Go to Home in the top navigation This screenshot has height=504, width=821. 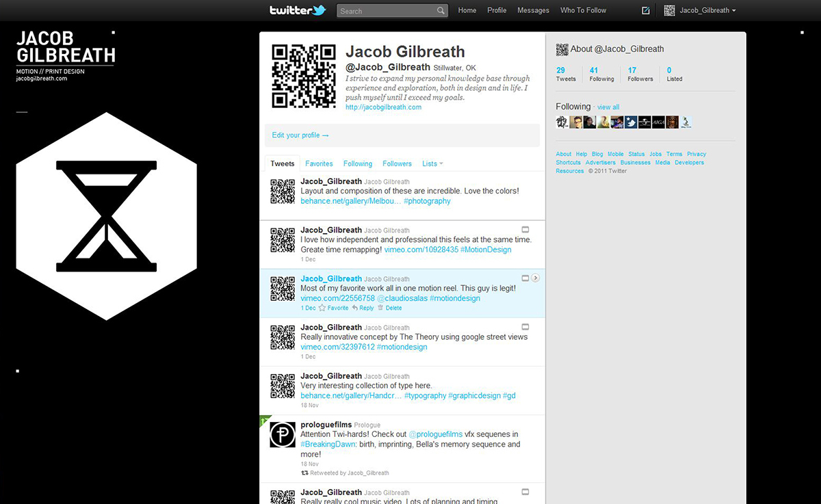467,10
